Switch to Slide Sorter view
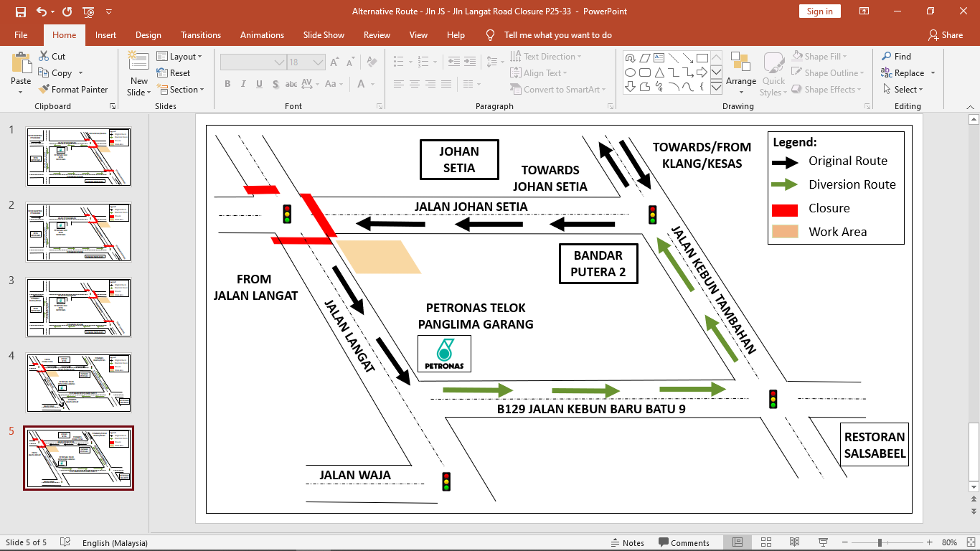 tap(765, 542)
